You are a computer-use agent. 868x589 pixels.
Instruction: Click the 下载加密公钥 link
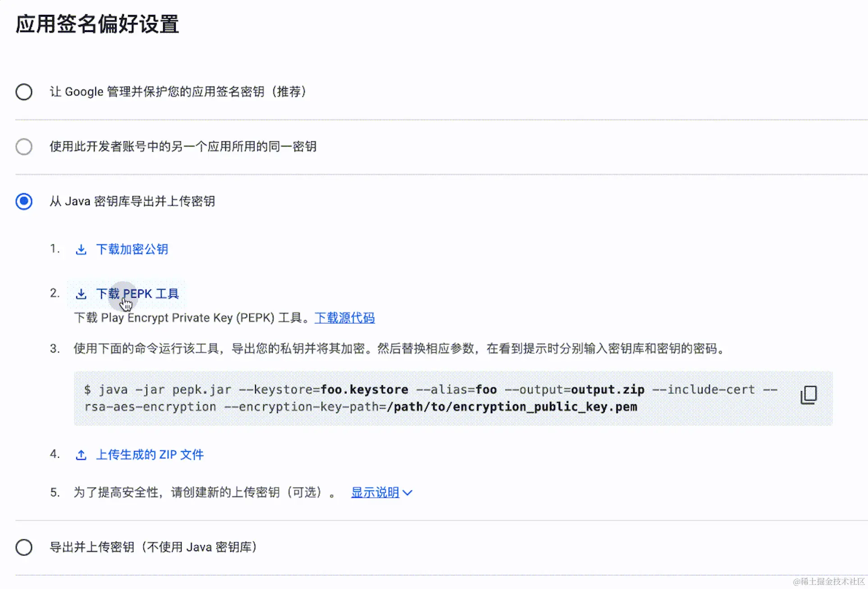pos(132,249)
